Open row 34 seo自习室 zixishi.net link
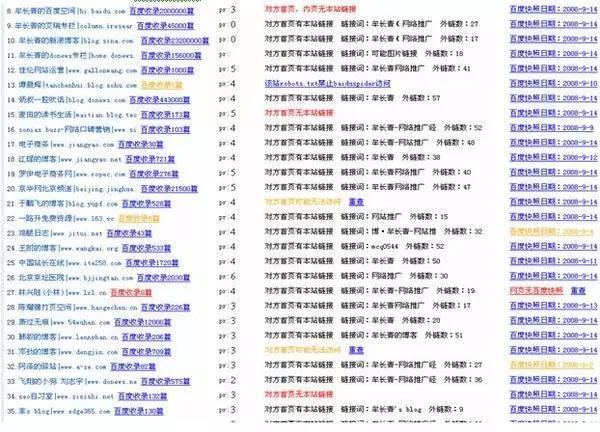The height and width of the screenshot is (432, 600). coord(66,397)
